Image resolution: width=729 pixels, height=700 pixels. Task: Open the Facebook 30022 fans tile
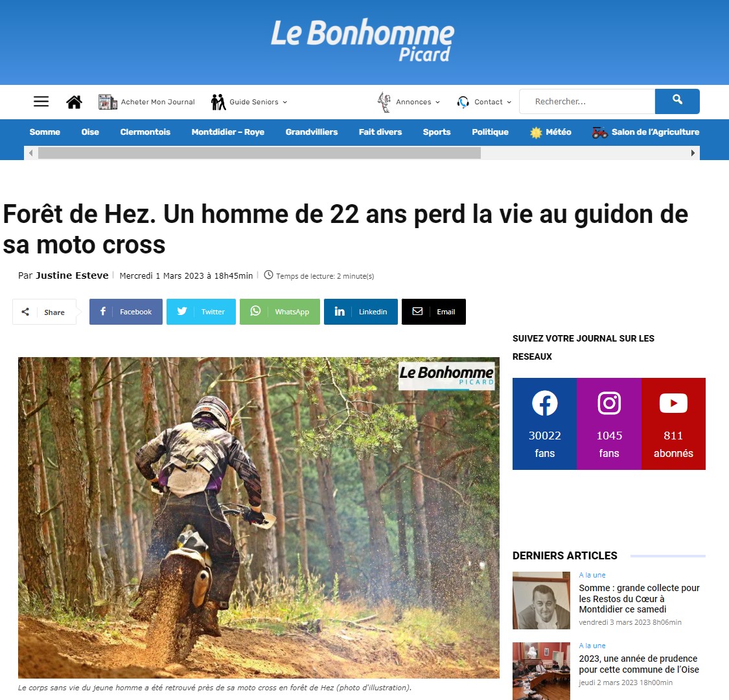tap(544, 424)
